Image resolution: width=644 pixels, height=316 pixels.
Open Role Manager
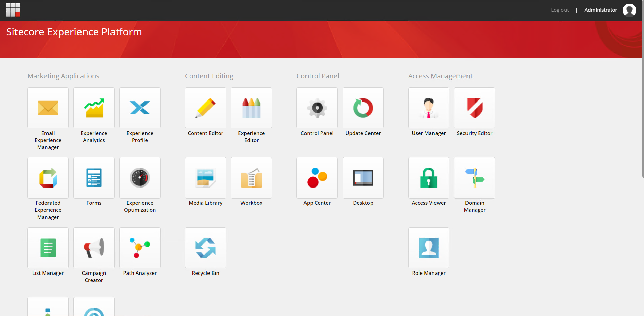(429, 248)
